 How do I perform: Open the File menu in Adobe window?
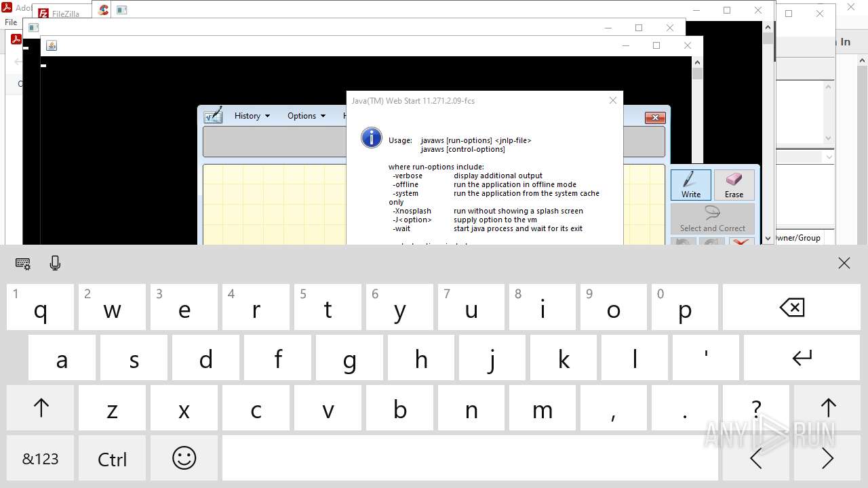pos(11,22)
